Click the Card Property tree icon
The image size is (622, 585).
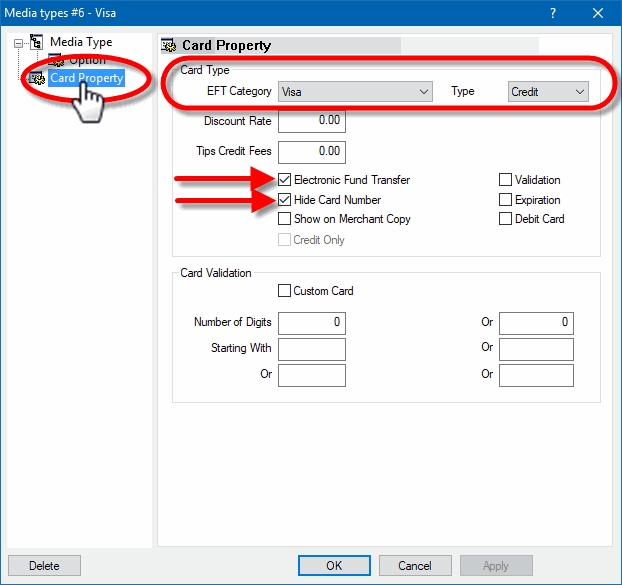tap(37, 78)
